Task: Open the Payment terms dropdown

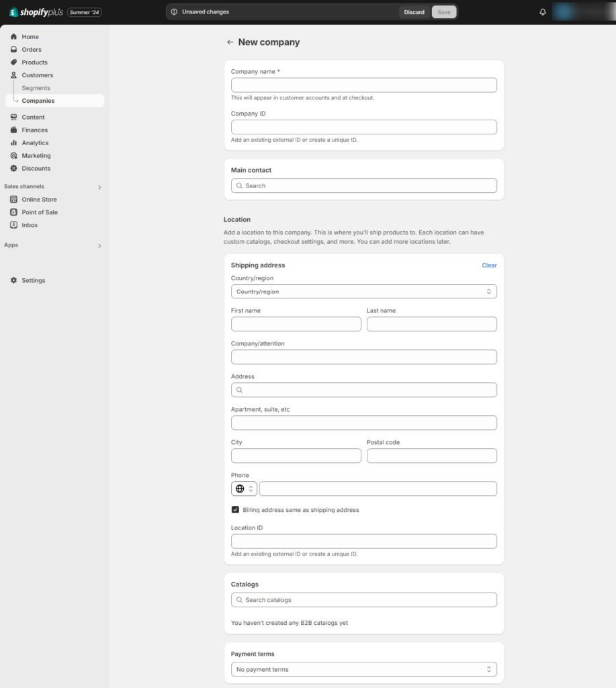Action: (x=363, y=669)
